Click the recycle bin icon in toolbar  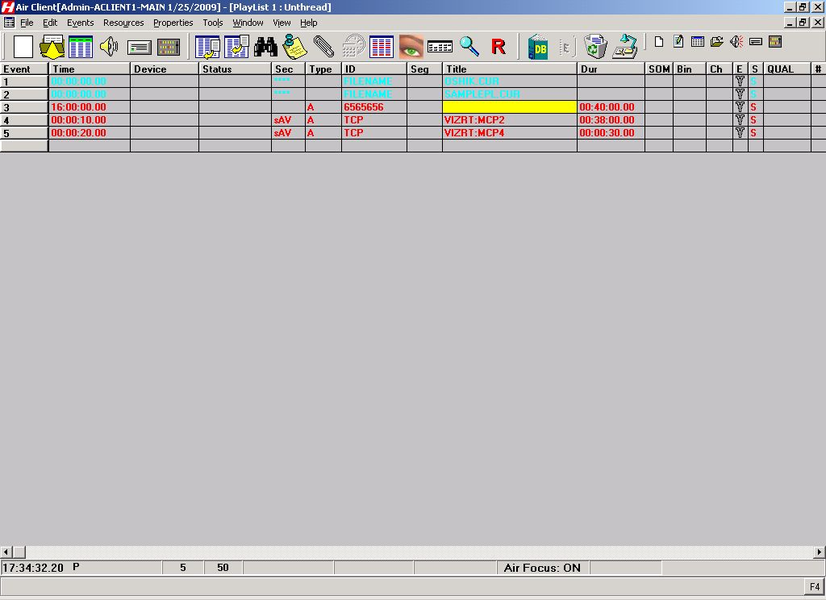(596, 46)
